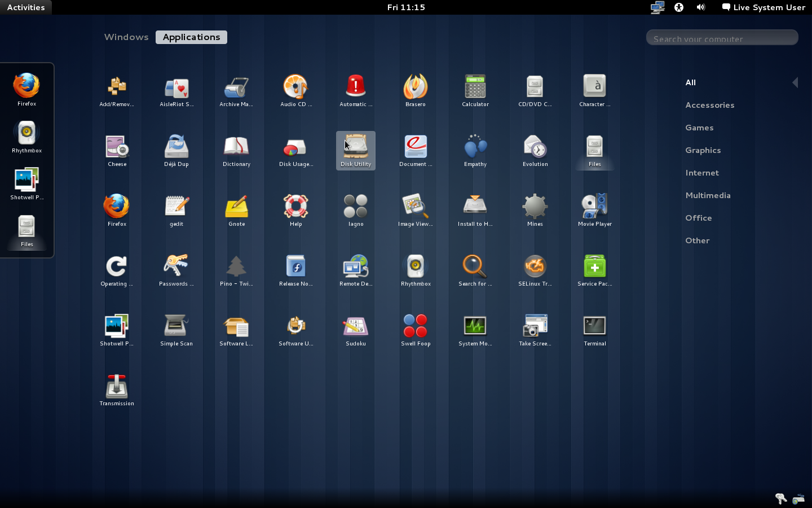Viewport: 812px width, 508px height.
Task: Open Files from the dash sidebar
Action: pos(27,230)
